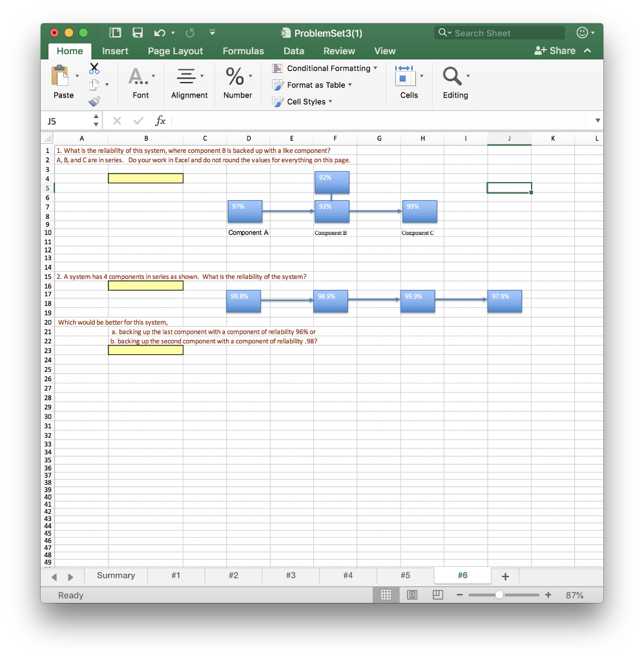This screenshot has height=661, width=644.
Task: Add a new sheet with plus icon
Action: [x=505, y=576]
